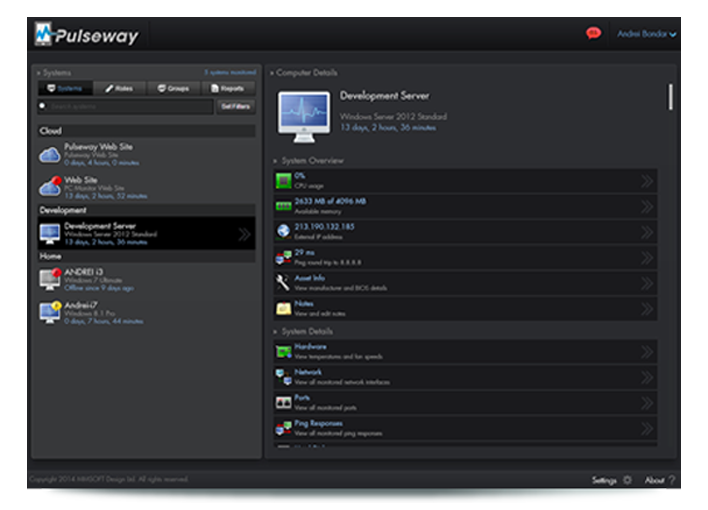Click the large Development Server computer image

click(x=304, y=117)
